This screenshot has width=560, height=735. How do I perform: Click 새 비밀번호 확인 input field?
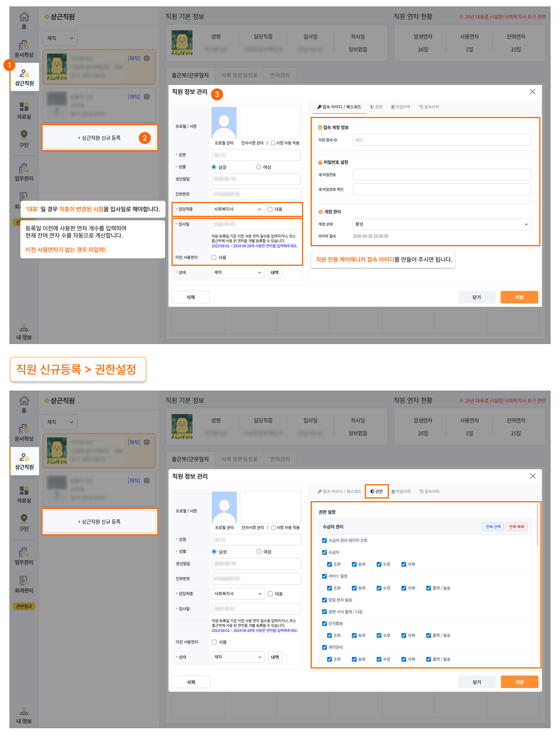(442, 189)
